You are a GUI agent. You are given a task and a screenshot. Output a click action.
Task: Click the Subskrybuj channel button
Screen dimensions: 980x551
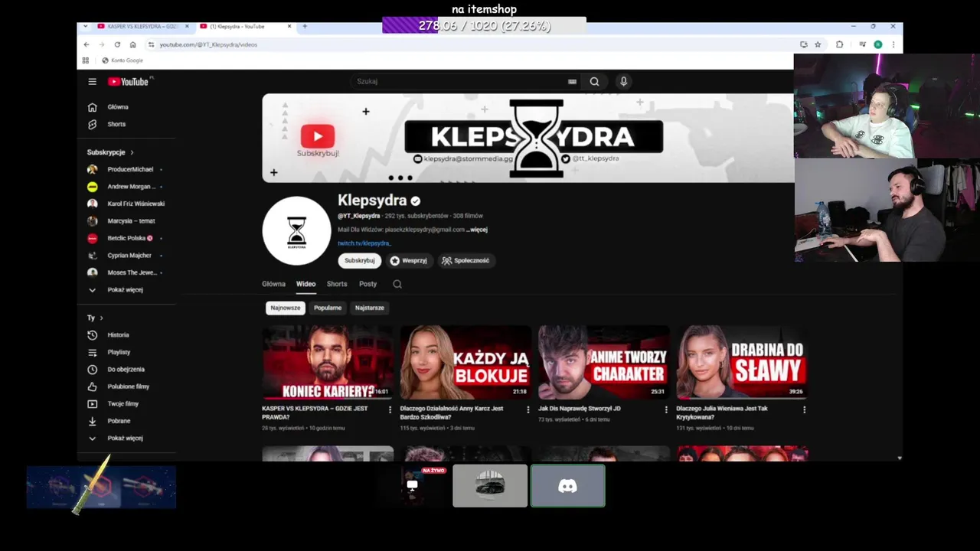[x=359, y=260]
